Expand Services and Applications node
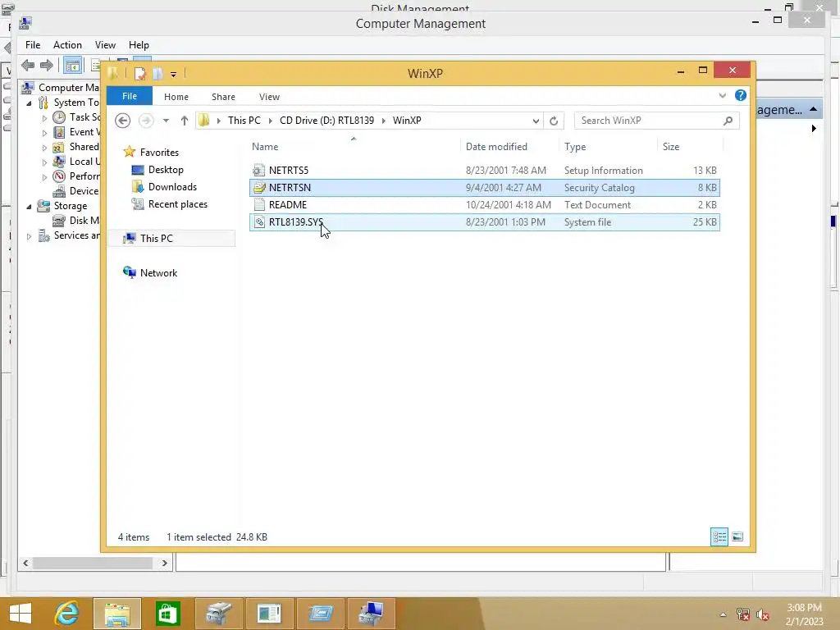840x630 pixels. click(x=29, y=236)
